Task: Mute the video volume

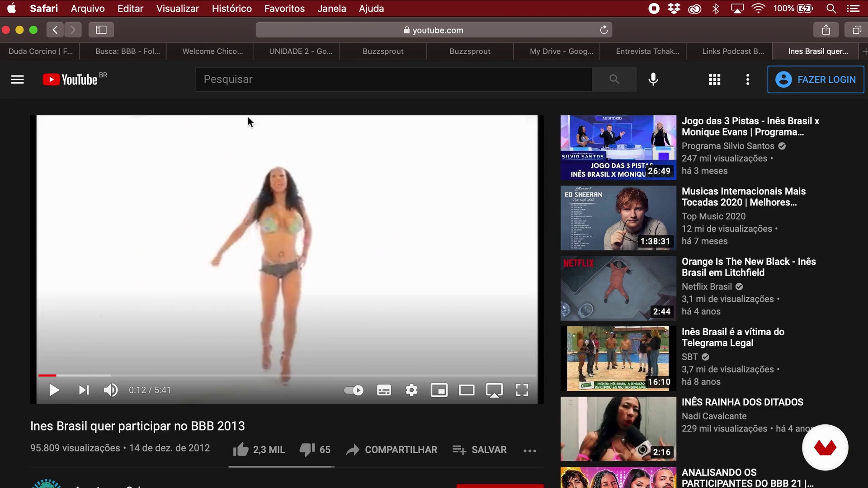Action: (111, 390)
